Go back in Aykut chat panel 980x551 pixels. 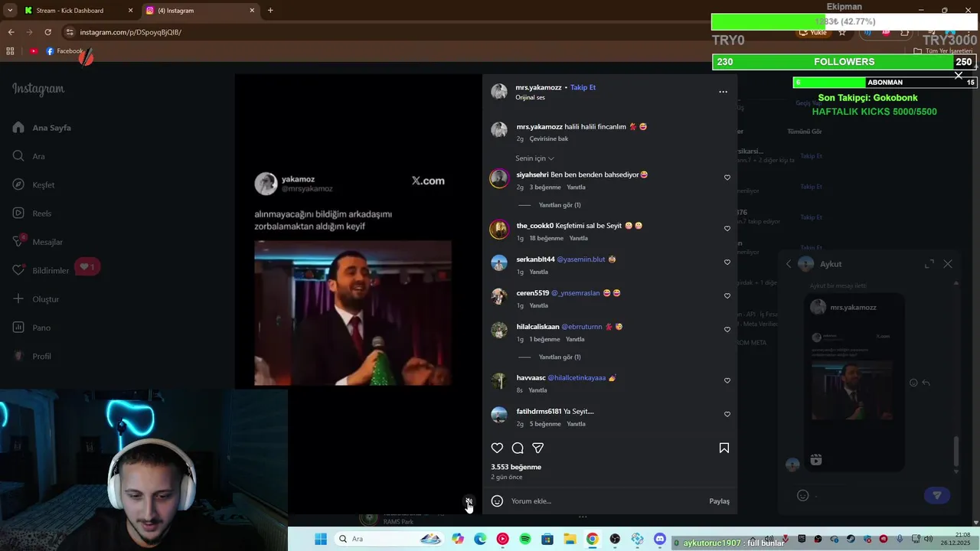789,264
